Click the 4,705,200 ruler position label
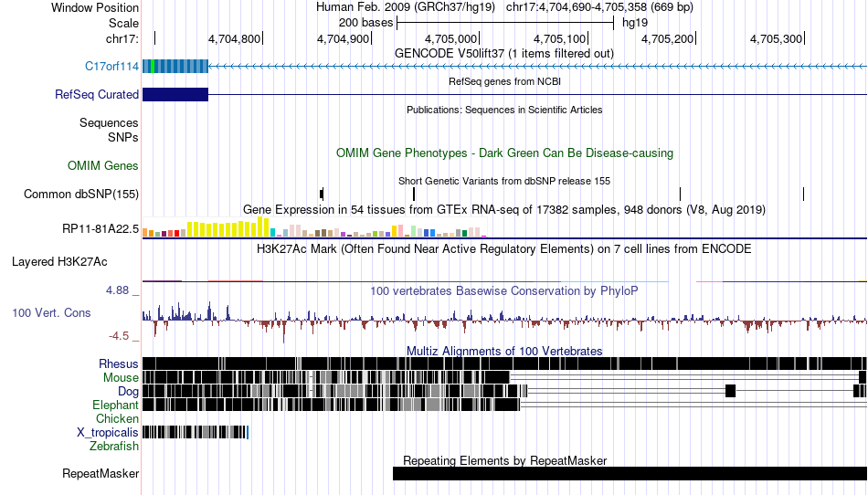The image size is (868, 495). tap(667, 38)
